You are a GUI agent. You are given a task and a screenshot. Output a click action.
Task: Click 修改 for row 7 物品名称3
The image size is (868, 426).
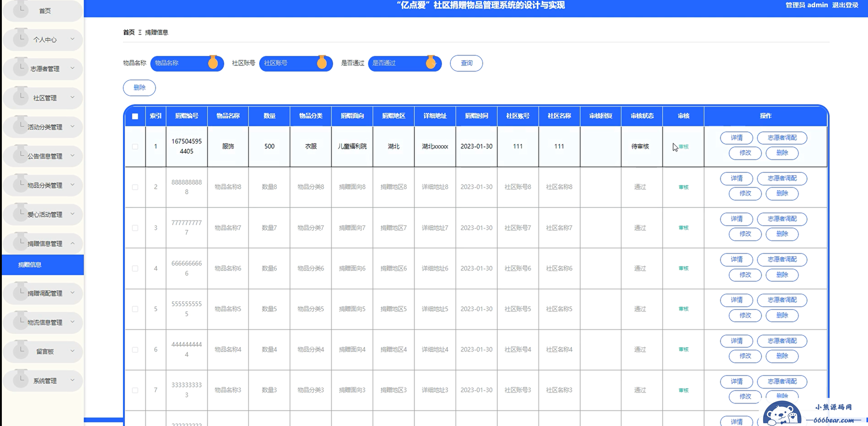click(745, 397)
